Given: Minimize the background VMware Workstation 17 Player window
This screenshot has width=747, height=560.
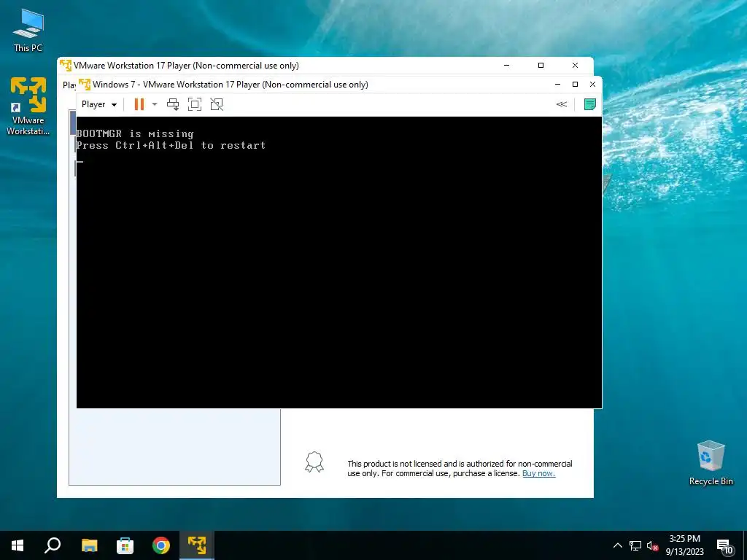Looking at the screenshot, I should [x=506, y=65].
